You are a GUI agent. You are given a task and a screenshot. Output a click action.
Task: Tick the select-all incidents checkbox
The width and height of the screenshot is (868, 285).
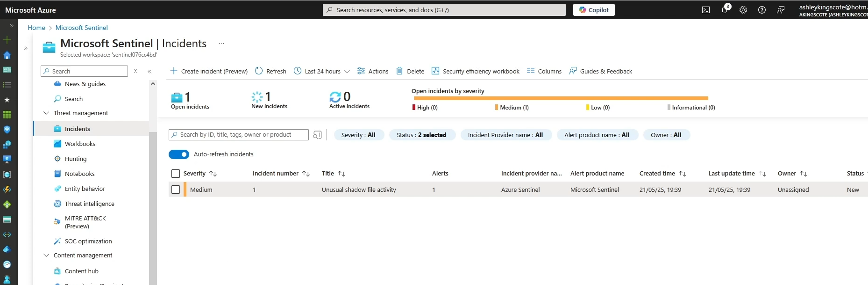tap(176, 174)
